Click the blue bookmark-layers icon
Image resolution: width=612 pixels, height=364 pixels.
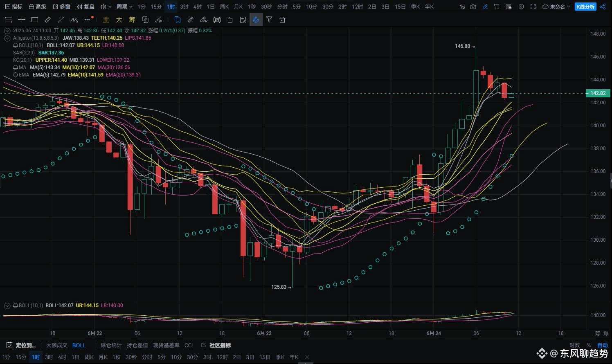click(x=178, y=20)
